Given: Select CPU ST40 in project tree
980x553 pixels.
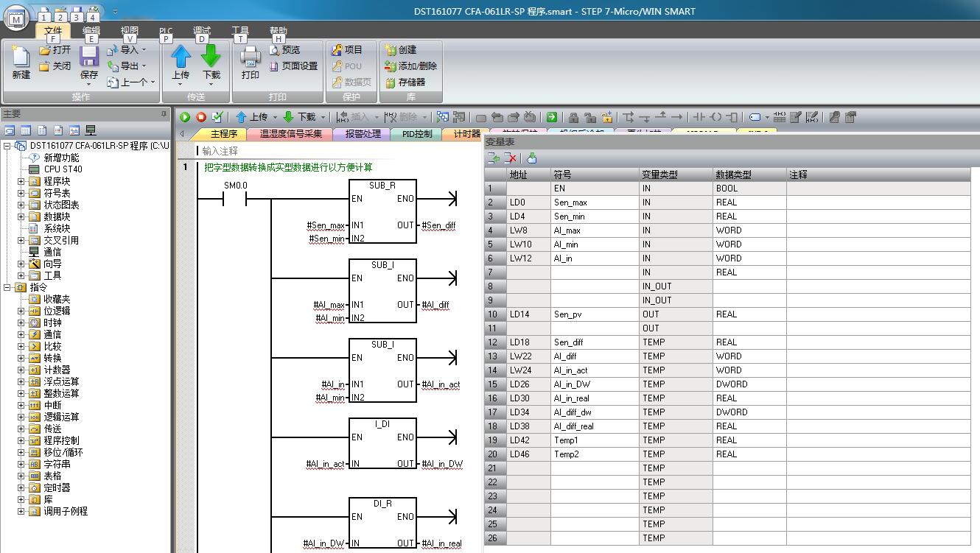Looking at the screenshot, I should 63,169.
